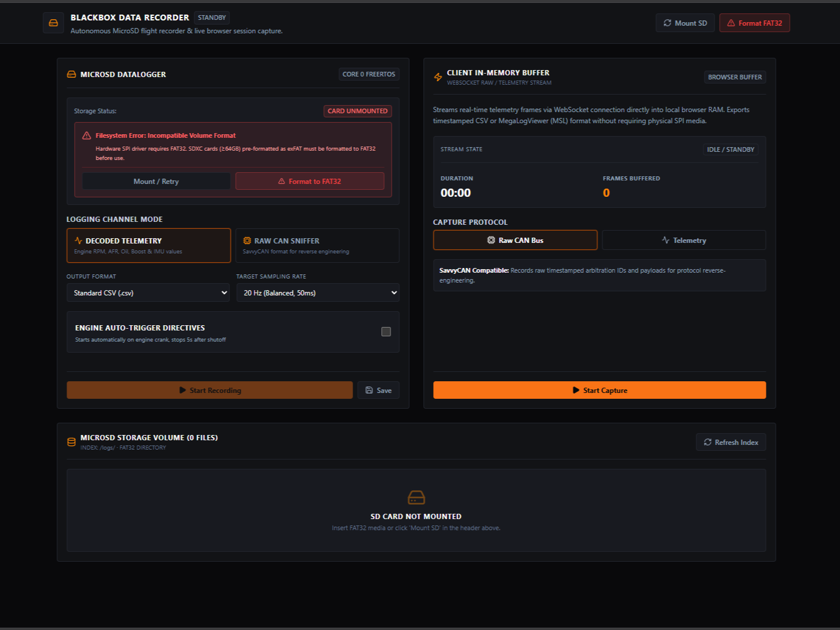Viewport: 840px width, 630px height.
Task: Click the Frames Buffered value 0
Action: tap(607, 193)
